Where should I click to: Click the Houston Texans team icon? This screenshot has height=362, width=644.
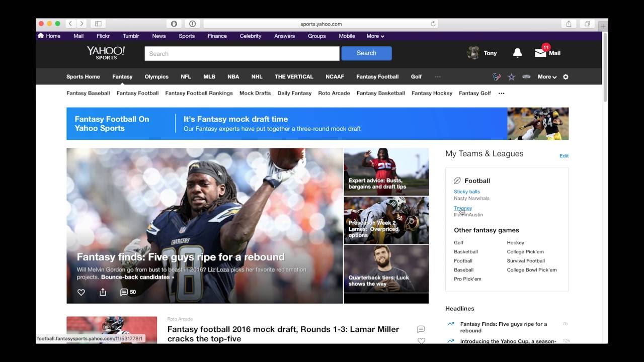[x=497, y=77]
